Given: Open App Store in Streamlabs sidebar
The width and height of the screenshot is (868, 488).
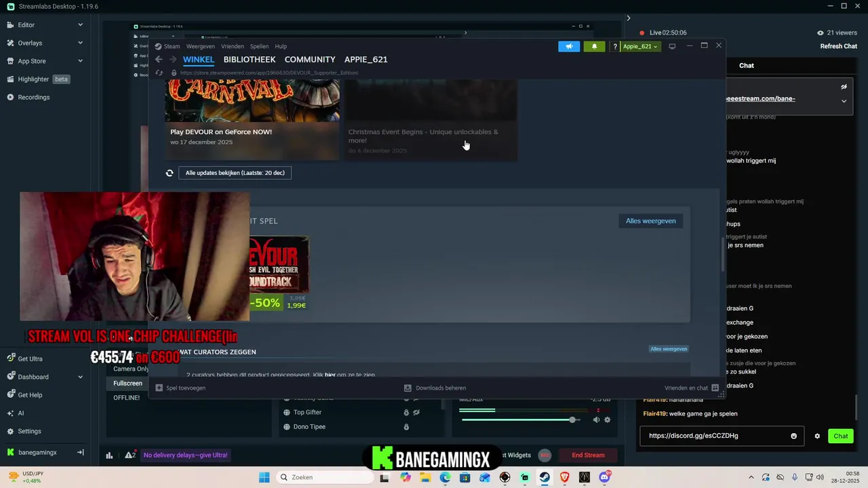Looking at the screenshot, I should click(x=32, y=61).
